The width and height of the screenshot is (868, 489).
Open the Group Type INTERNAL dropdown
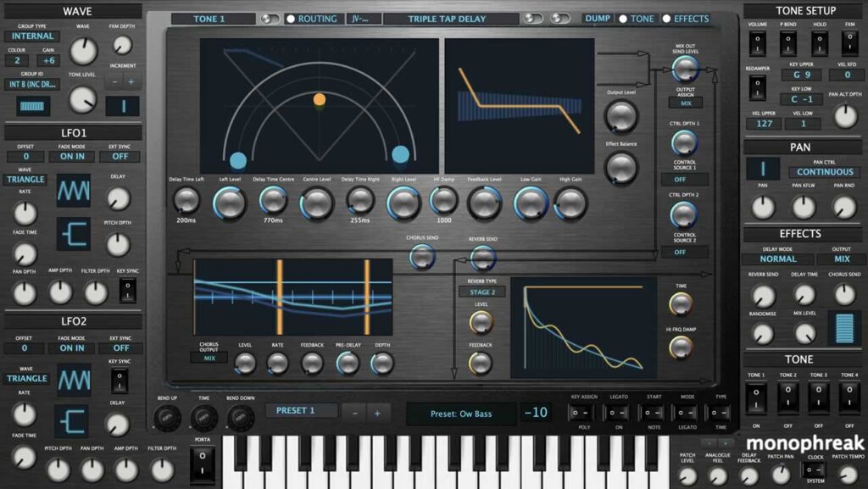coord(31,36)
